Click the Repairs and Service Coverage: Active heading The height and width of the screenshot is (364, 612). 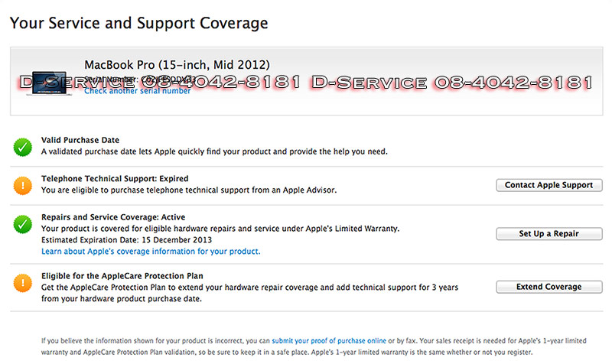pyautogui.click(x=113, y=217)
